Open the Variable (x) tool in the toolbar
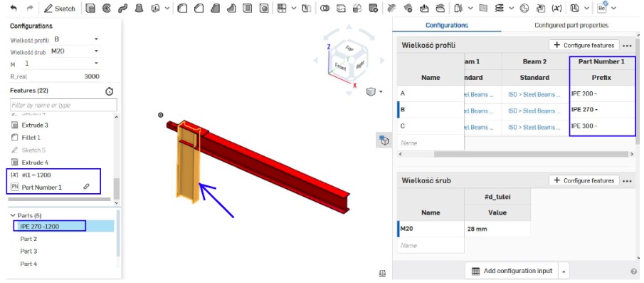This screenshot has width=644, height=283. click(556, 9)
